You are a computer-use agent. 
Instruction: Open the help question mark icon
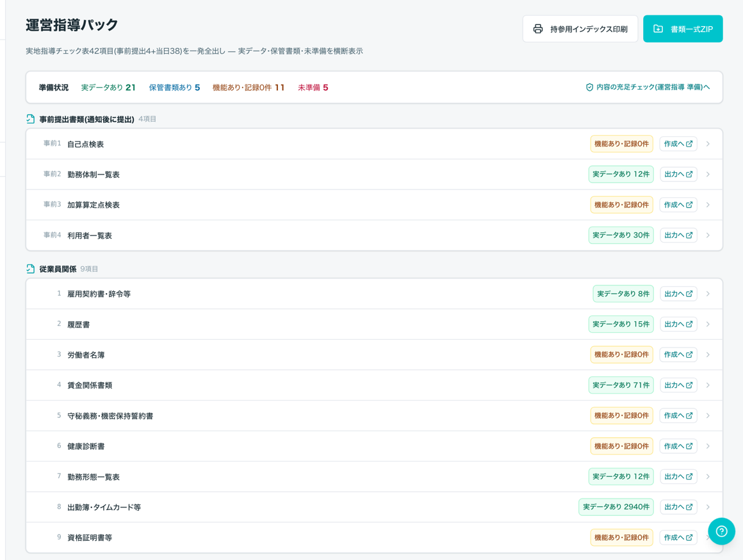(x=721, y=531)
